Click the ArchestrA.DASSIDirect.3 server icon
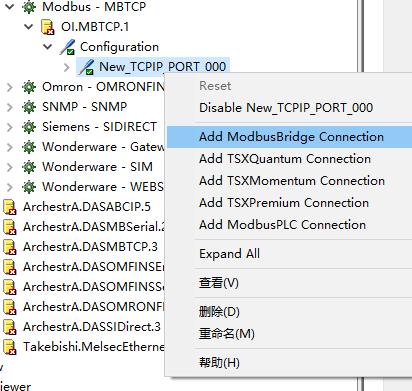The width and height of the screenshot is (412, 391). [10, 327]
